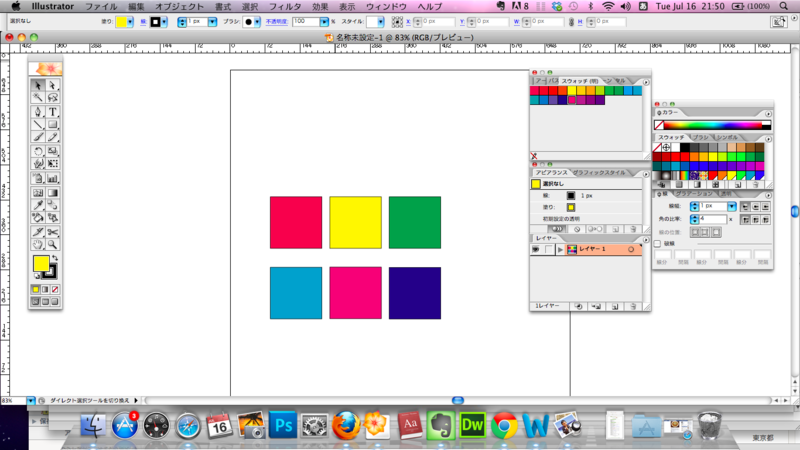Switch to full screen mode with menu bar
The width and height of the screenshot is (800, 450).
[45, 302]
